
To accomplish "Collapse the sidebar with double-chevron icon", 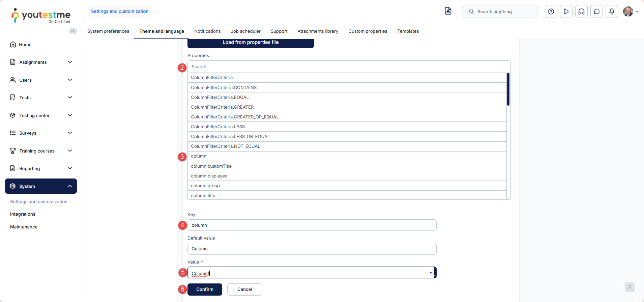I will click(72, 31).
